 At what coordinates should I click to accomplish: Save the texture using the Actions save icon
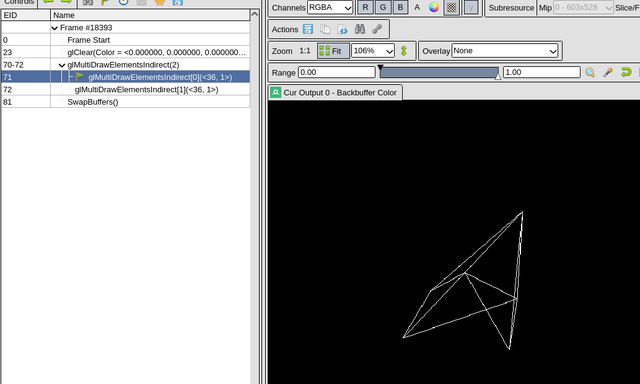coord(308,29)
